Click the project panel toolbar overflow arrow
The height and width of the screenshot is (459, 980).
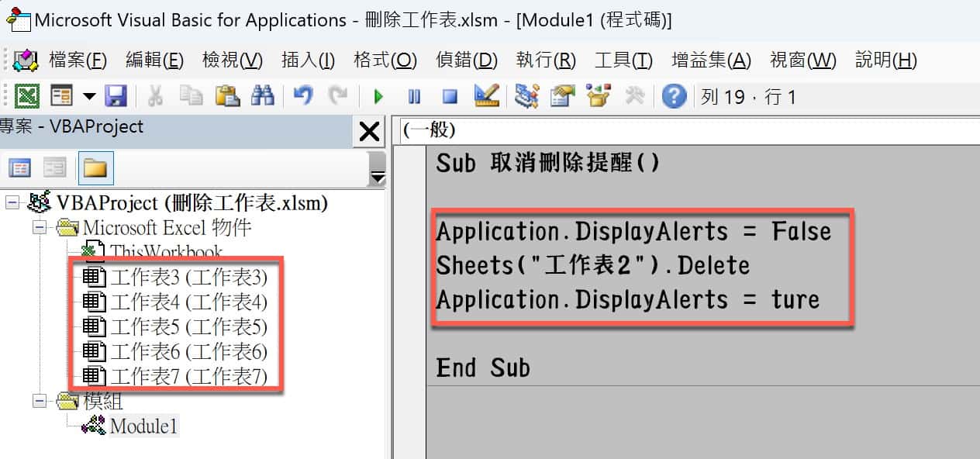pyautogui.click(x=378, y=168)
